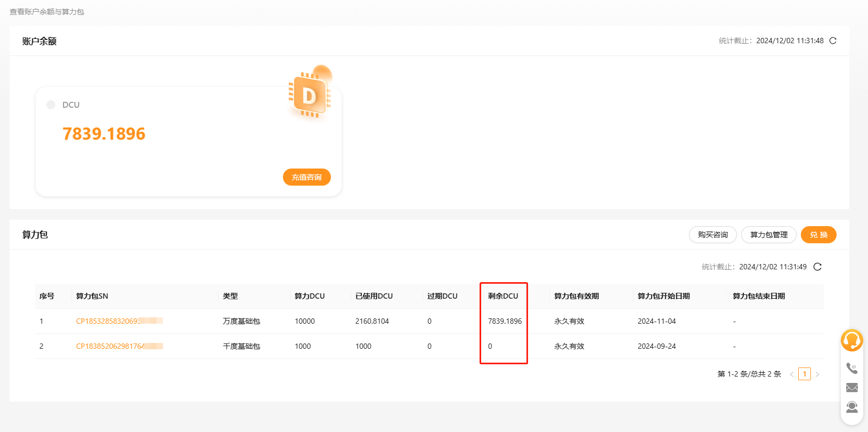Click the phone contact icon
This screenshot has width=868, height=432.
click(851, 368)
